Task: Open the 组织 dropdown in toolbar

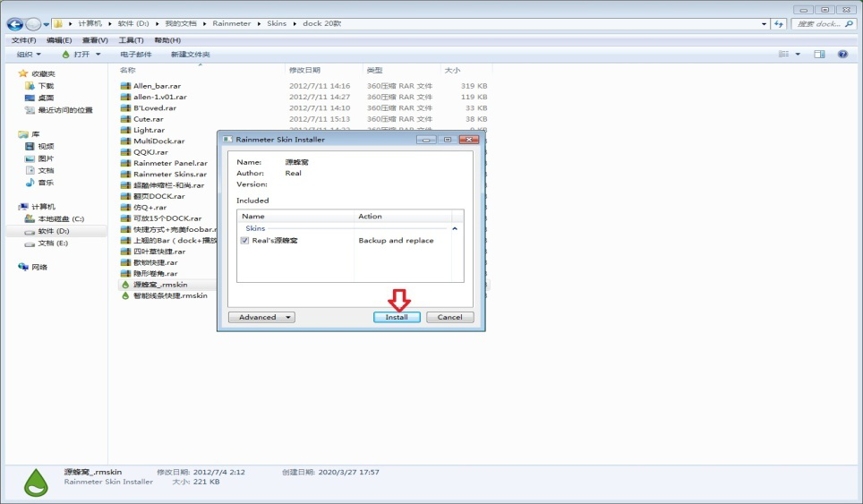Action: pyautogui.click(x=29, y=55)
